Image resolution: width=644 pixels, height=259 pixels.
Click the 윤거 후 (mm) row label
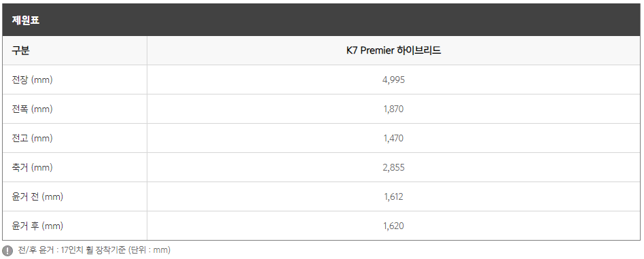[38, 226]
